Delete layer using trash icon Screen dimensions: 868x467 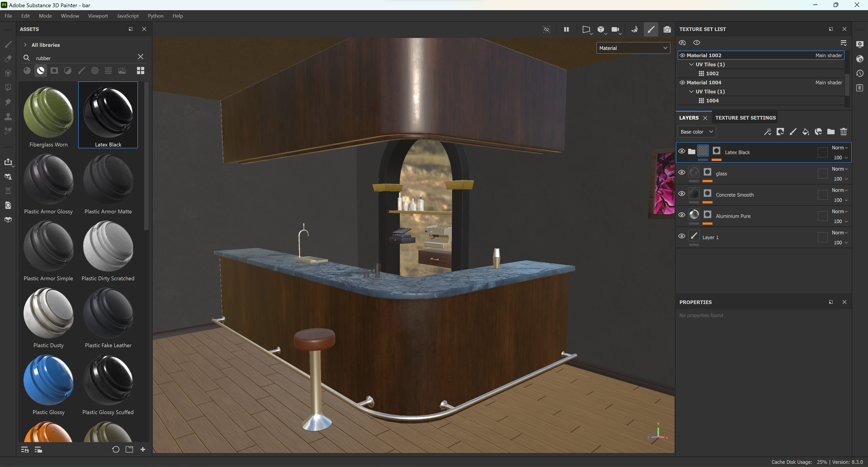(843, 132)
